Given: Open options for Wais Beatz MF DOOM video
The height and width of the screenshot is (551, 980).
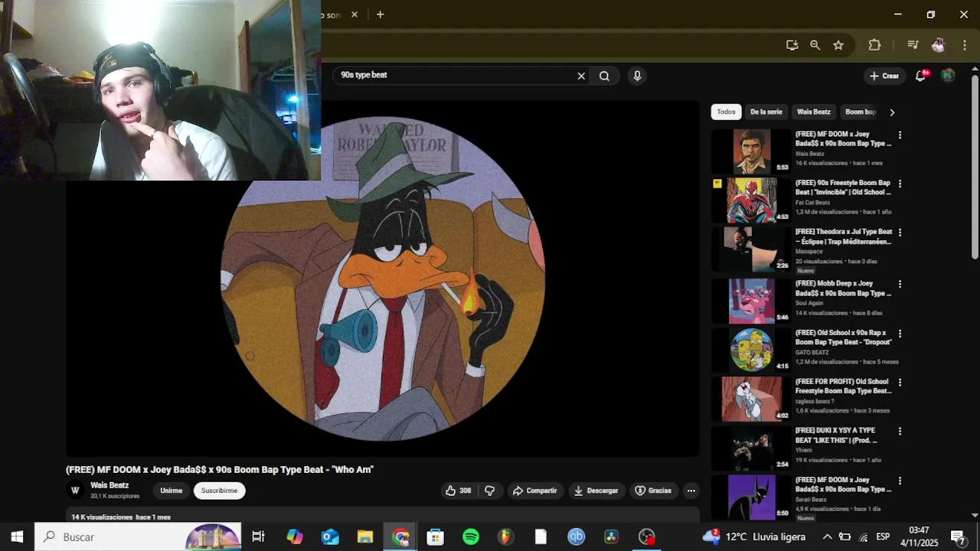Looking at the screenshot, I should pyautogui.click(x=900, y=135).
